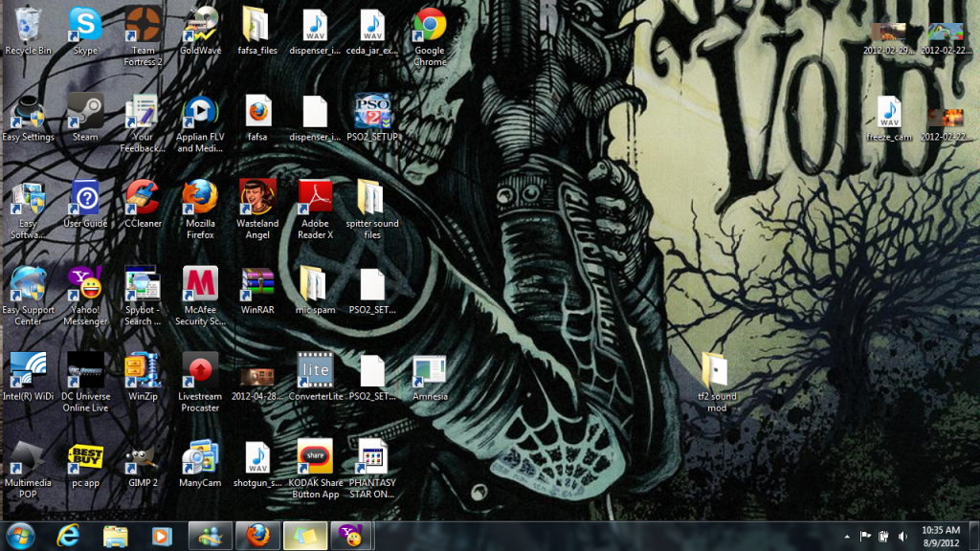980x551 pixels.
Task: Open the Windows Start menu
Action: [21, 536]
